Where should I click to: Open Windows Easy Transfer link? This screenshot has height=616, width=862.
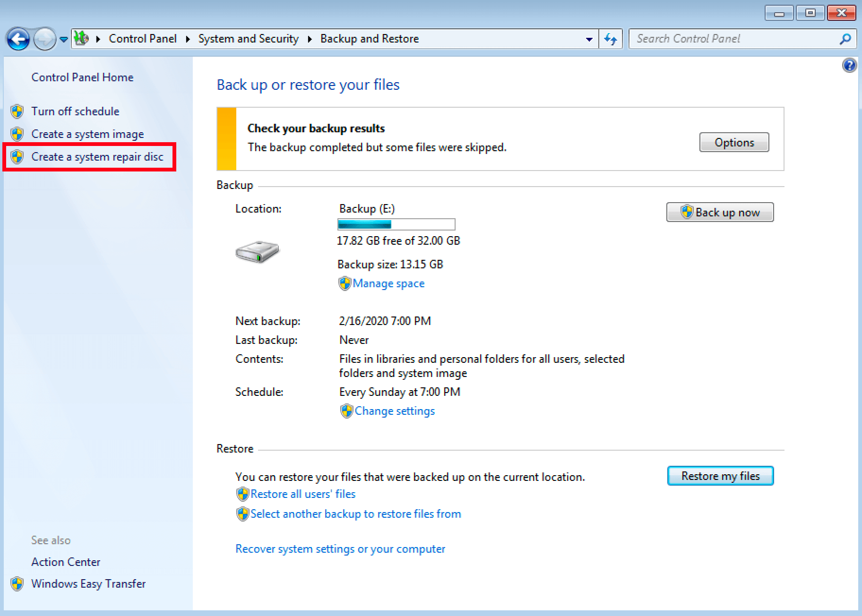point(88,584)
